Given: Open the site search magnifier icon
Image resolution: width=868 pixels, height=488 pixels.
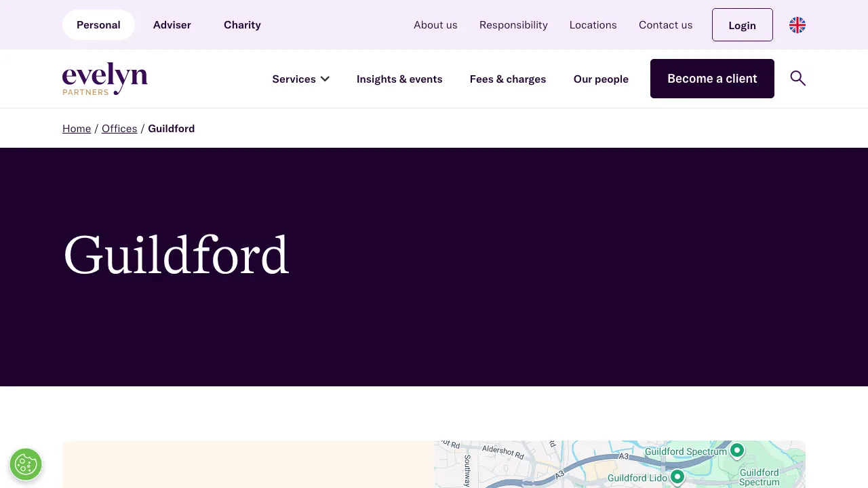Looking at the screenshot, I should (x=798, y=79).
